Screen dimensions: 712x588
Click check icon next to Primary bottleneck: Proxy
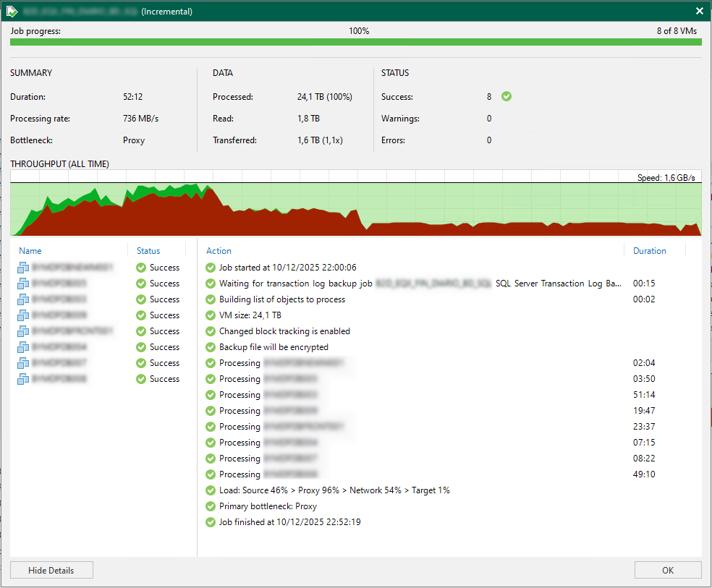211,506
